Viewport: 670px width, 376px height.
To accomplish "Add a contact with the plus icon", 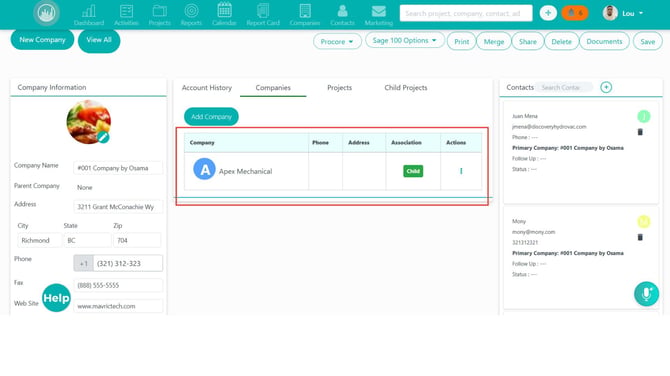I will (x=606, y=87).
